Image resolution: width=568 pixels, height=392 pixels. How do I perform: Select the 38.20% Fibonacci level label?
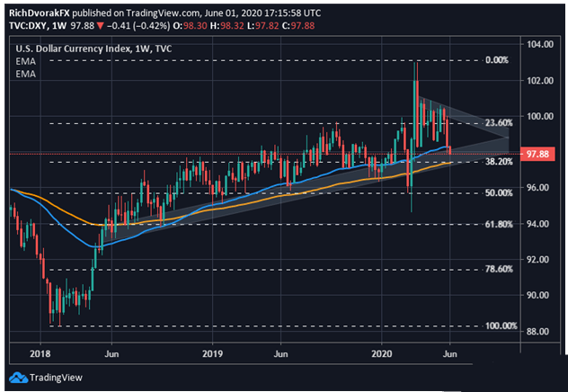pyautogui.click(x=499, y=162)
